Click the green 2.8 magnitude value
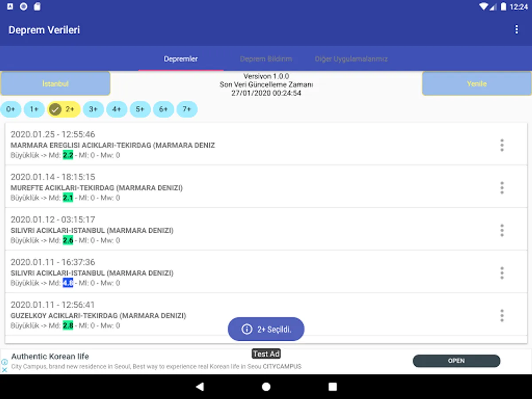The height and width of the screenshot is (399, 532). click(68, 325)
